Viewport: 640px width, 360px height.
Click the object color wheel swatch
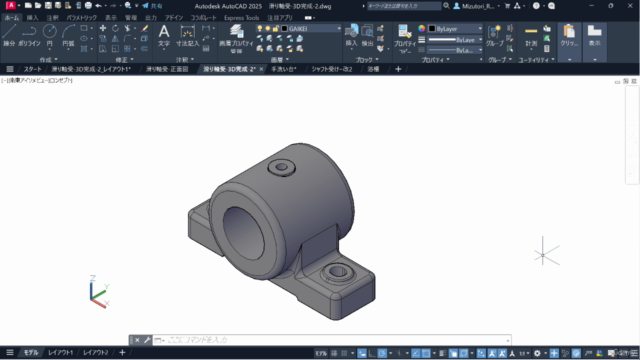coord(421,29)
